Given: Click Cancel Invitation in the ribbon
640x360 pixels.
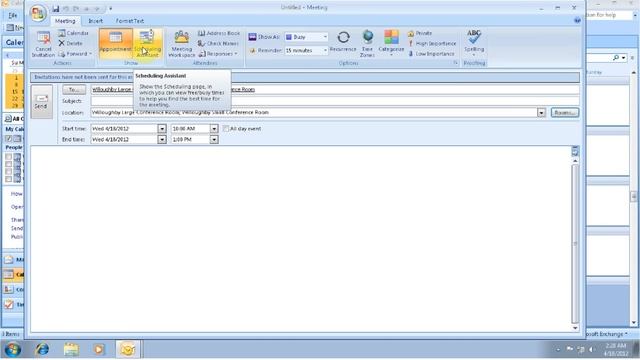Looking at the screenshot, I should tap(43, 44).
